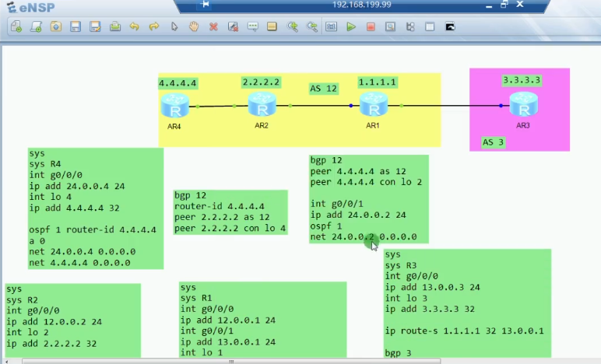Open an existing topology file

point(55,26)
